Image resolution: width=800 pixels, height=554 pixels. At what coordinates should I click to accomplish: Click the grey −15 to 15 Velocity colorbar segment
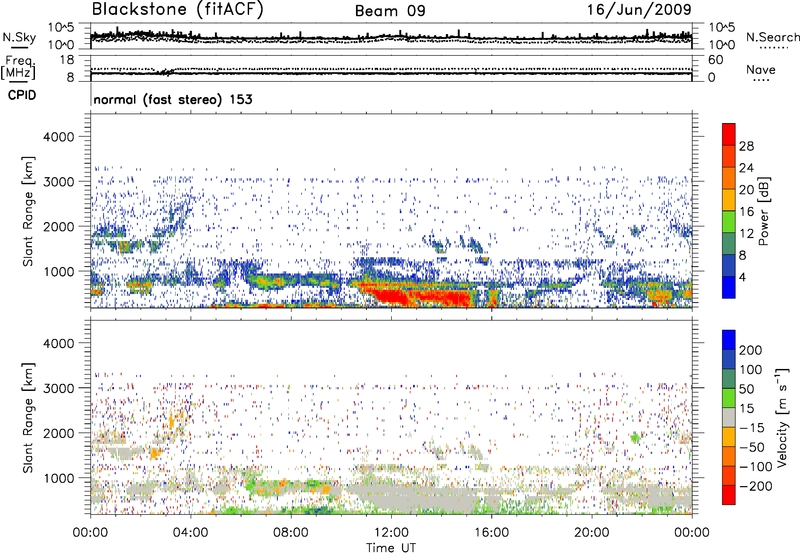pyautogui.click(x=729, y=417)
